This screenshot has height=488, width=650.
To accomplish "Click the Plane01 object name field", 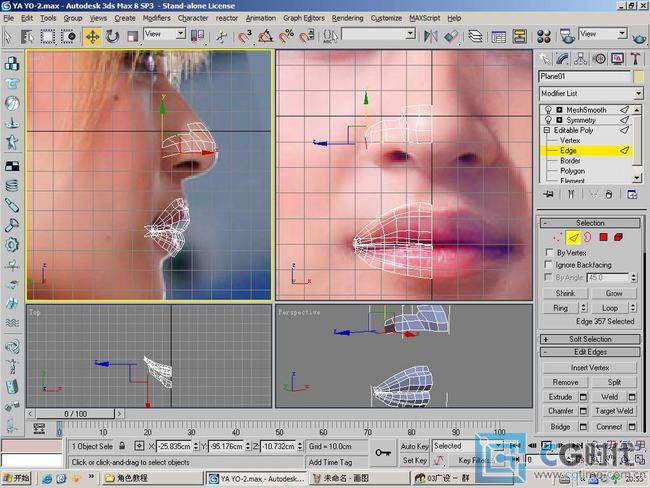I will click(x=585, y=76).
